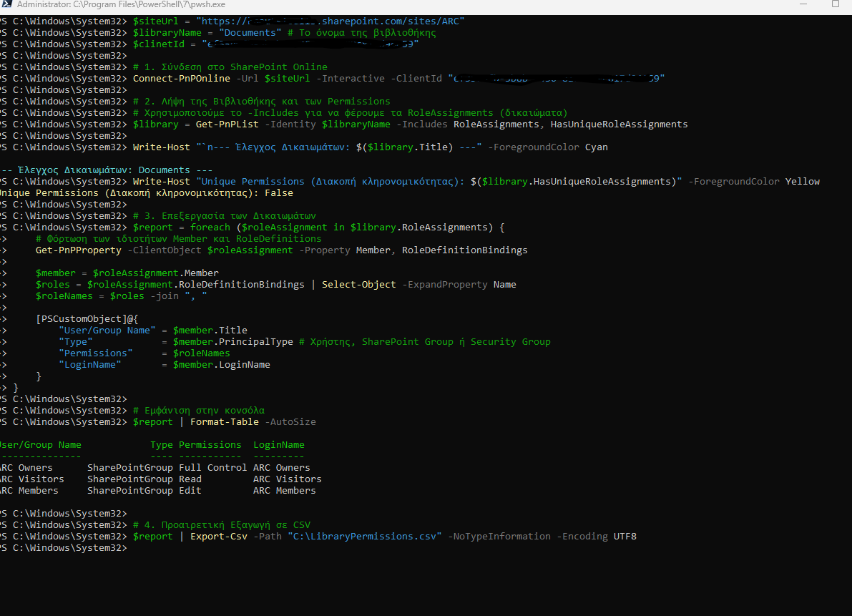Viewport: 852px width, 616px height.
Task: Click ARC Visitors in the LoginName column
Action: (x=287, y=479)
